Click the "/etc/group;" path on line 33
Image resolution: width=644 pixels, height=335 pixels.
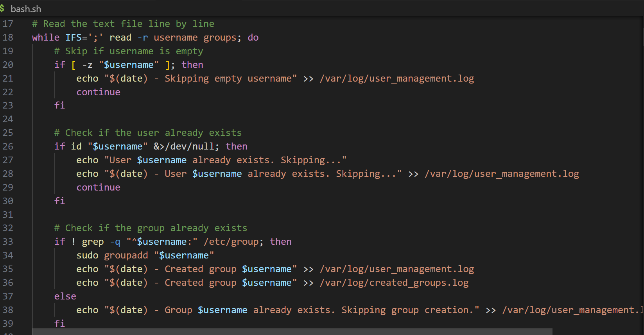tap(234, 242)
